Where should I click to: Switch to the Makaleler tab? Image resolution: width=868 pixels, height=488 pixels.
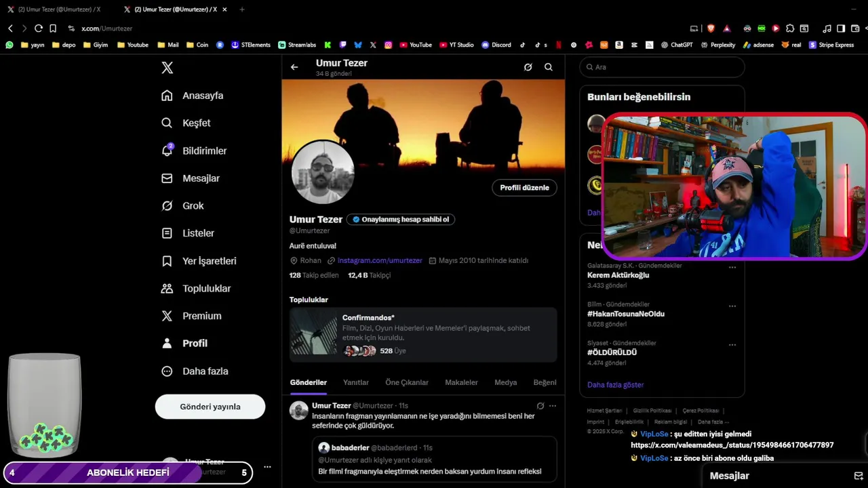coord(461,382)
